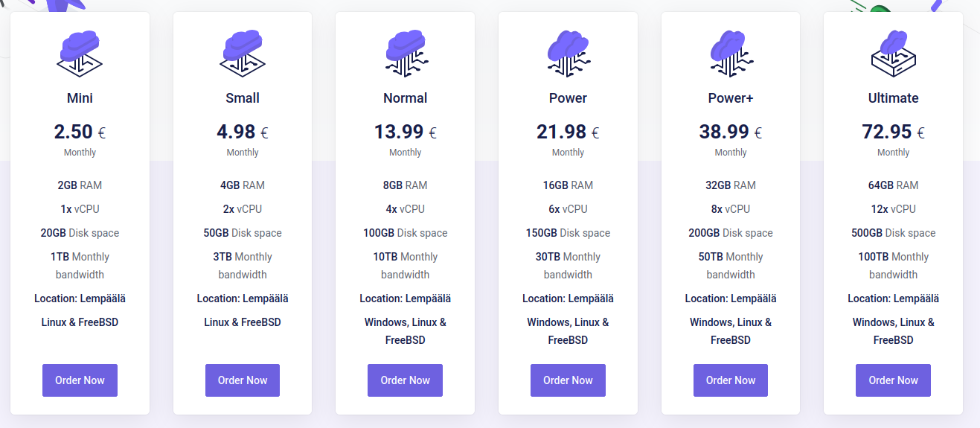The width and height of the screenshot is (980, 428).
Task: Click the Power plan cloud icon
Action: pyautogui.click(x=568, y=53)
